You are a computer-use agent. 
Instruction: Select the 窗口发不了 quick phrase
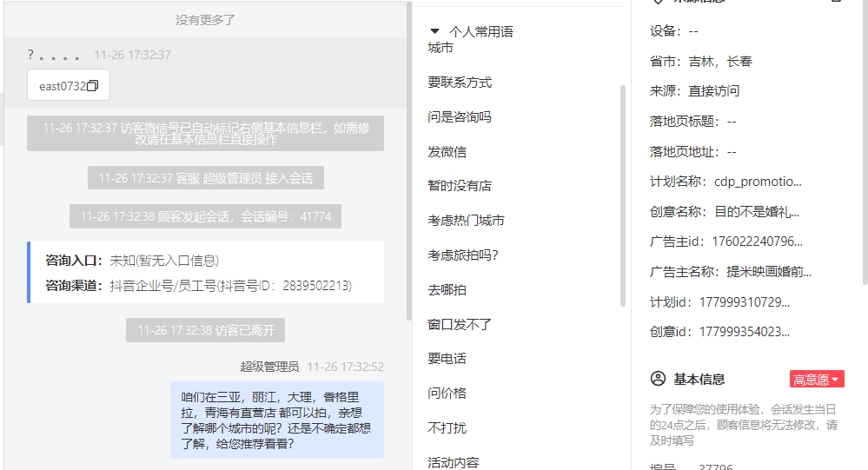pyautogui.click(x=460, y=324)
